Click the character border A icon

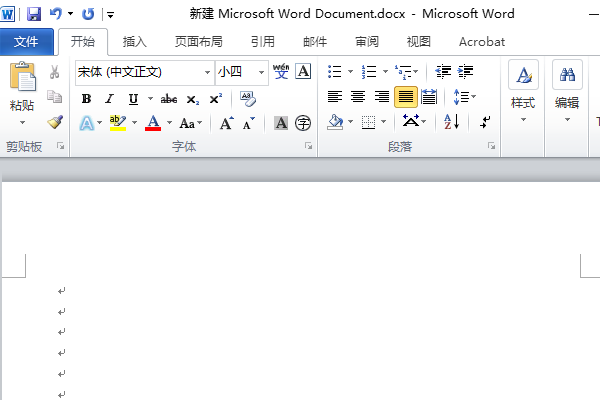(303, 71)
